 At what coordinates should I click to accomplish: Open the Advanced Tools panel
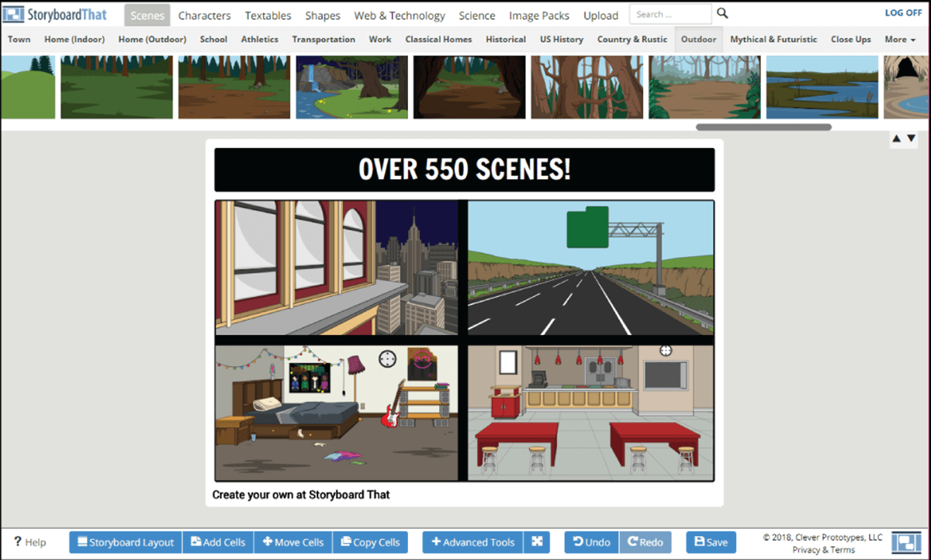472,542
